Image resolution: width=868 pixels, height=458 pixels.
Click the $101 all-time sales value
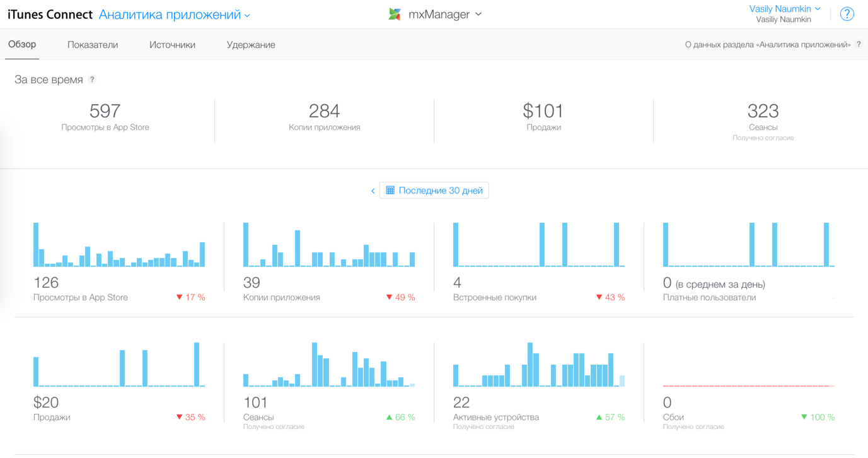[543, 111]
